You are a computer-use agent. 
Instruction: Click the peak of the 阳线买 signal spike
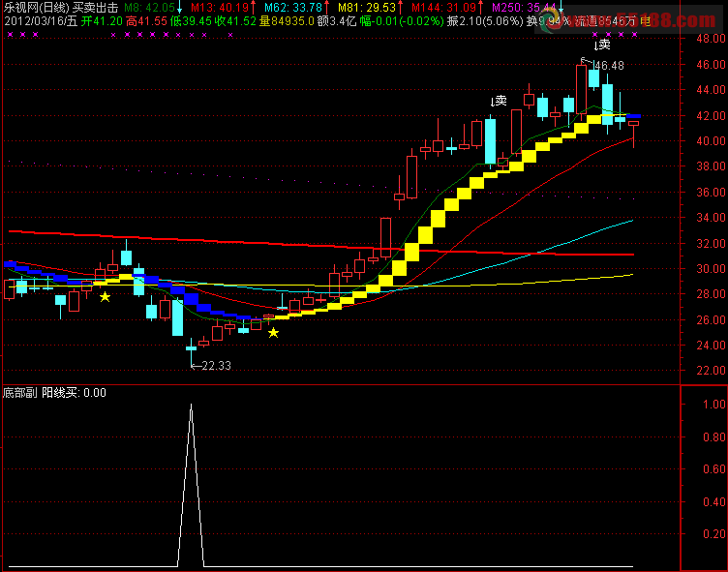pyautogui.click(x=192, y=405)
